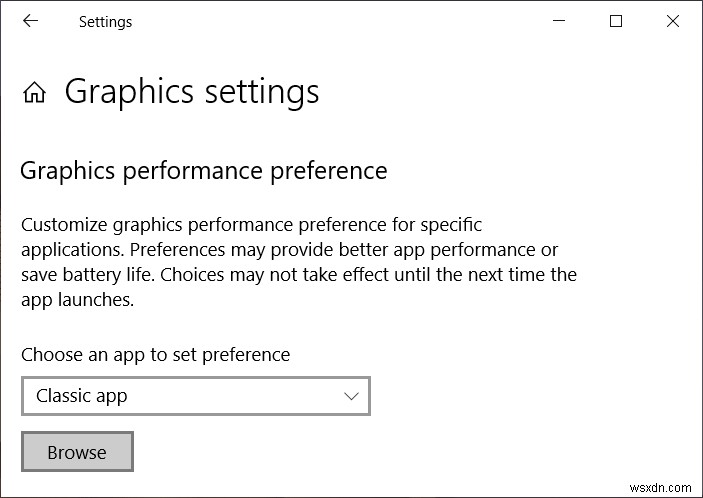Click blank area right of Browse button

click(400, 452)
